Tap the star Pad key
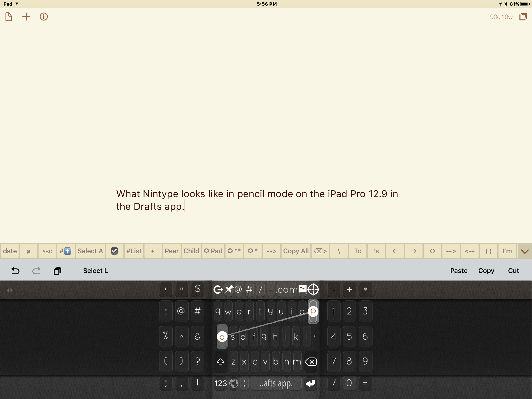The image size is (532, 399). pos(213,251)
